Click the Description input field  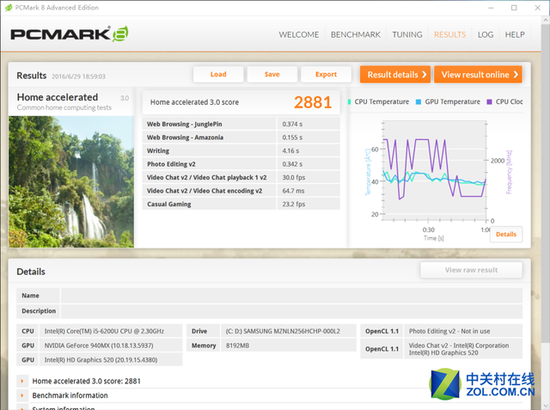(x=291, y=311)
